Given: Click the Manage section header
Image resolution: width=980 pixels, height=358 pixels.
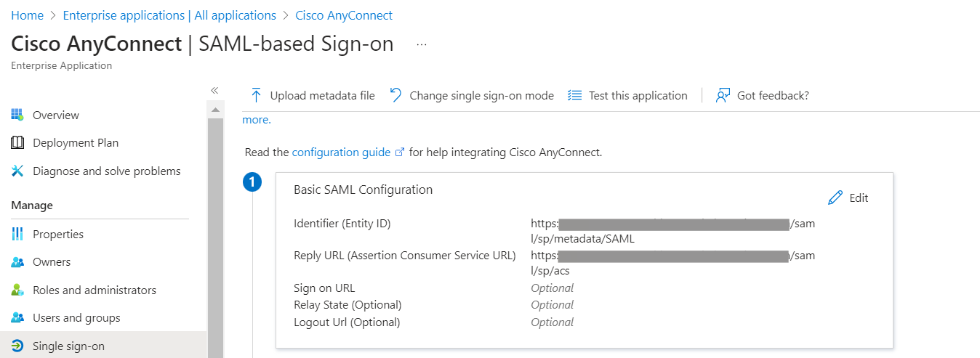Looking at the screenshot, I should pyautogui.click(x=32, y=206).
